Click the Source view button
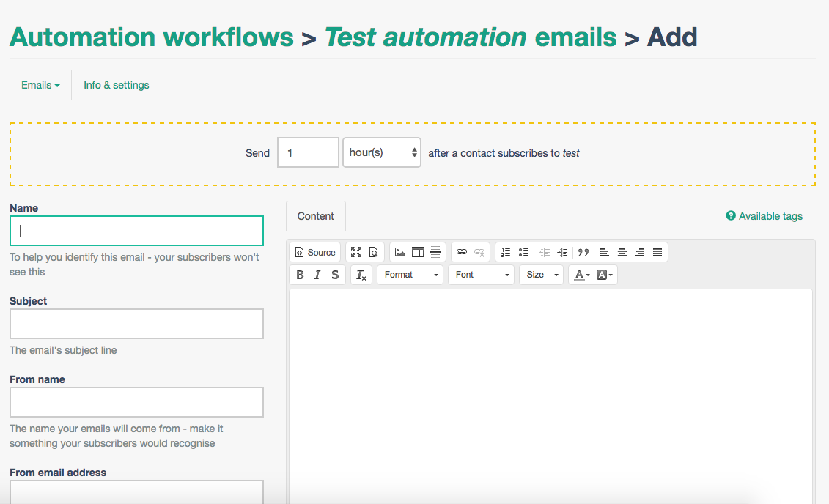 315,252
